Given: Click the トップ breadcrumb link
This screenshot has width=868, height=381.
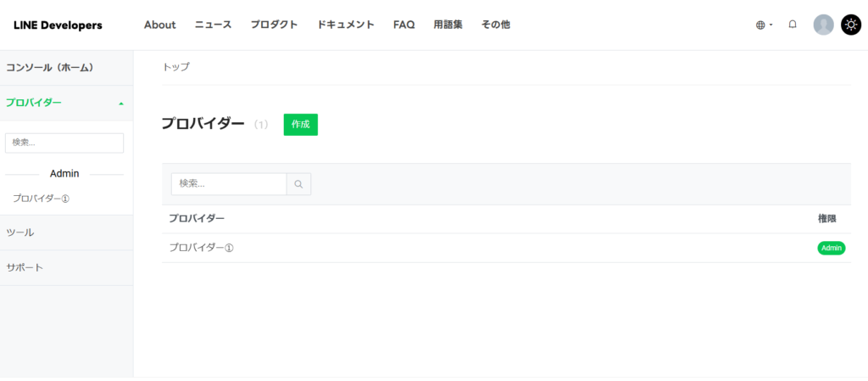Looking at the screenshot, I should pyautogui.click(x=176, y=67).
